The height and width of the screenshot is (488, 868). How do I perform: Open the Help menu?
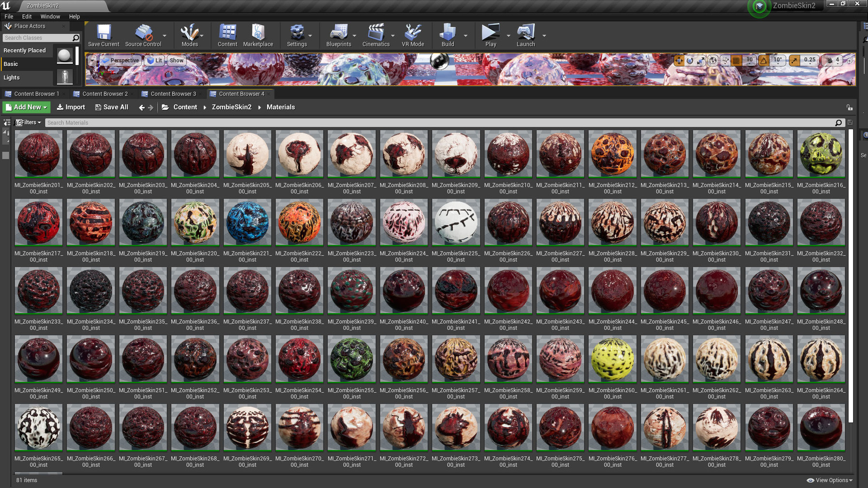tap(74, 16)
